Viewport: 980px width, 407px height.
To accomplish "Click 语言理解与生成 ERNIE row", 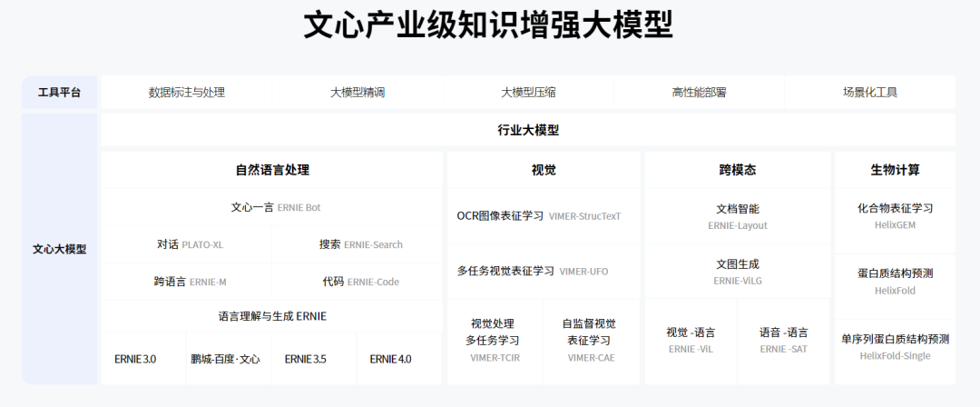I will [x=272, y=316].
